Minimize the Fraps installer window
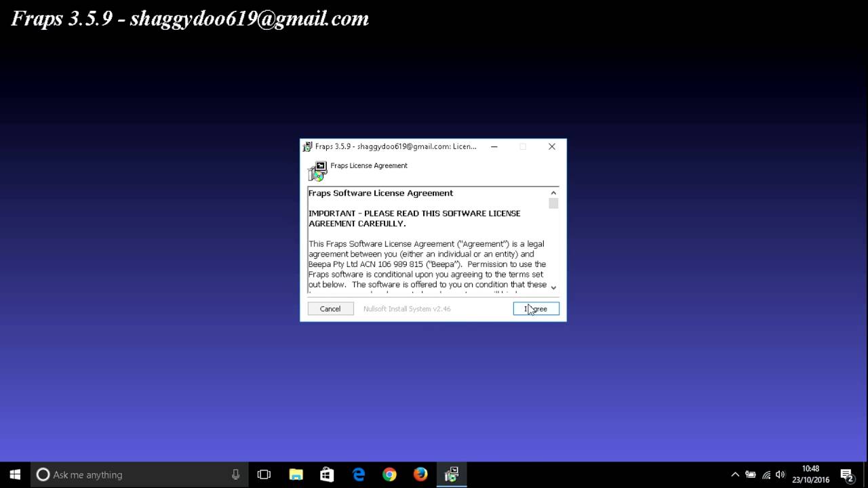This screenshot has height=488, width=868. (494, 146)
